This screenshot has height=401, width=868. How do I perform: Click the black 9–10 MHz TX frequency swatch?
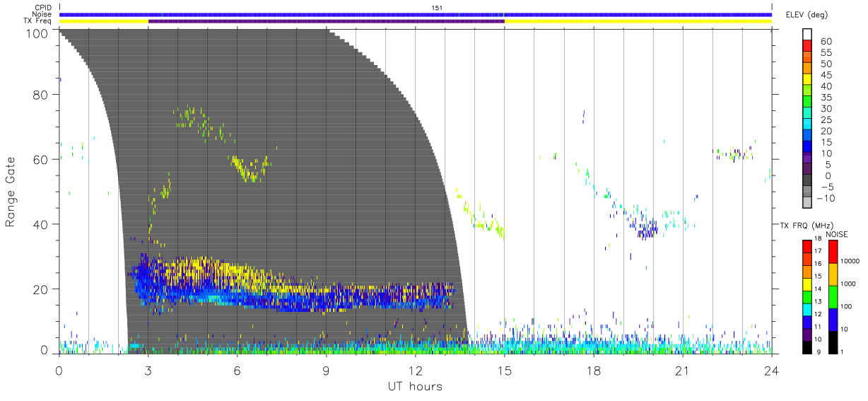[x=807, y=347]
